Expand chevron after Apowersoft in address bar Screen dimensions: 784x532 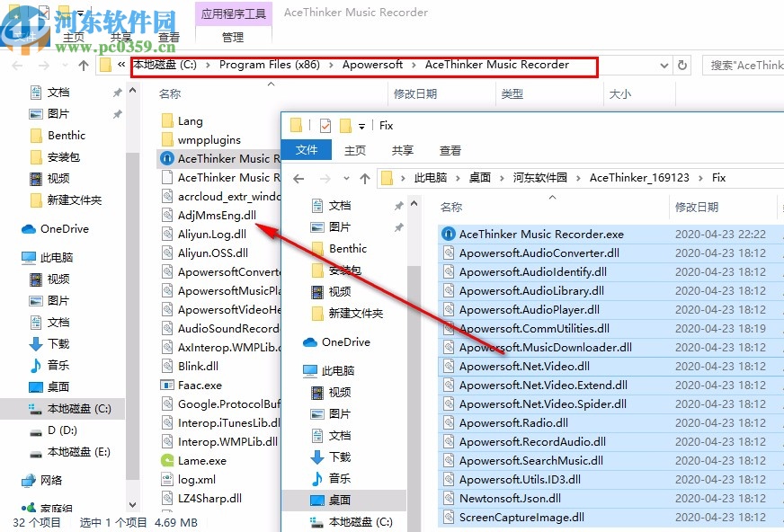click(414, 66)
